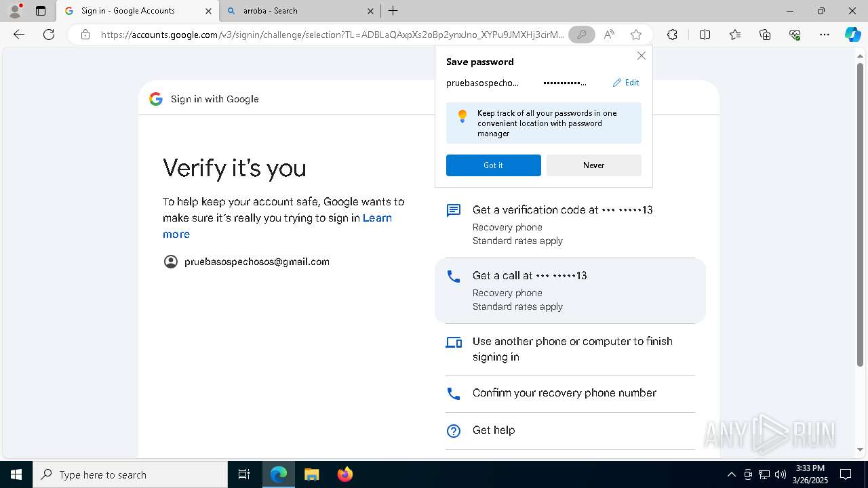Select Confirm your recovery phone number
Screen dimensions: 868x488
point(570,393)
